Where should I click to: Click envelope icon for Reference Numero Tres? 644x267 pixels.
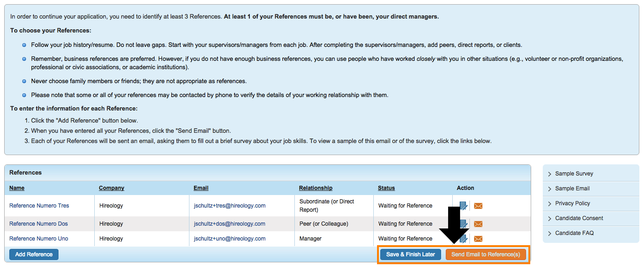[478, 206]
